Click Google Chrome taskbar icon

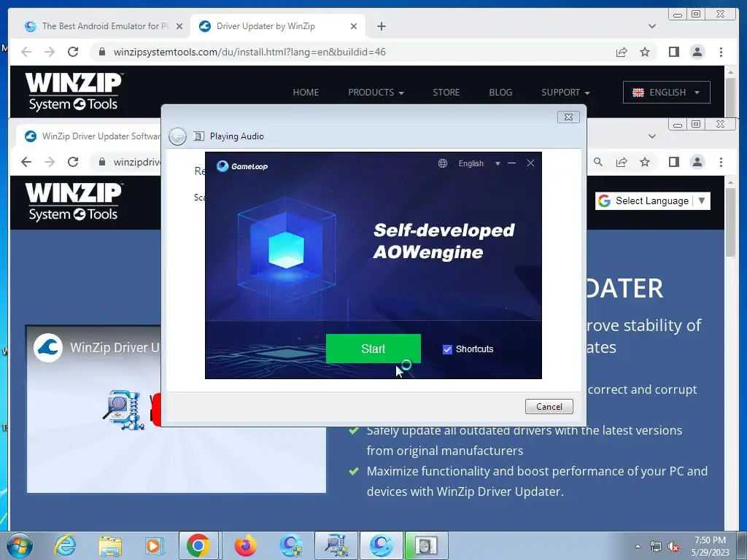coord(198,545)
